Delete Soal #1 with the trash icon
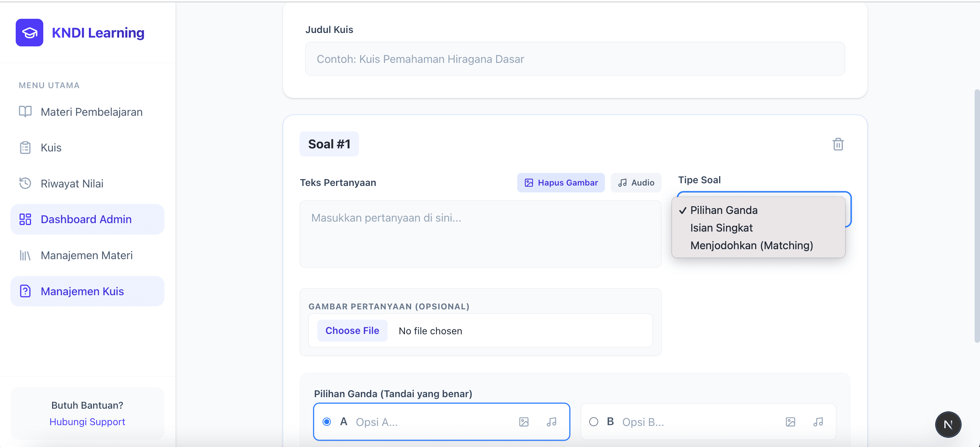This screenshot has height=447, width=980. [838, 144]
